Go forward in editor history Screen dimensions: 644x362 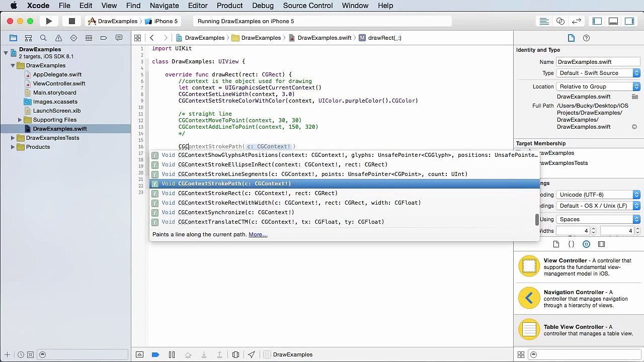pyautogui.click(x=165, y=38)
